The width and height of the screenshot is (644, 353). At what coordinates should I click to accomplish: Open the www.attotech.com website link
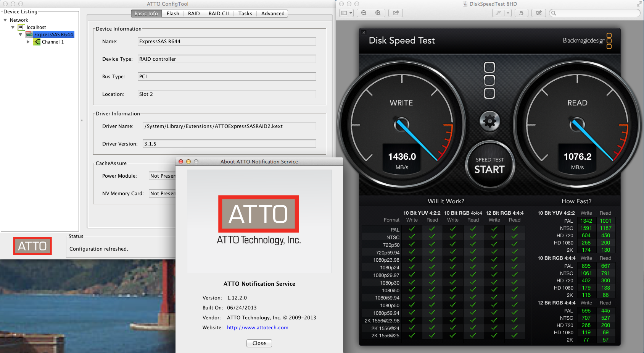pos(258,328)
